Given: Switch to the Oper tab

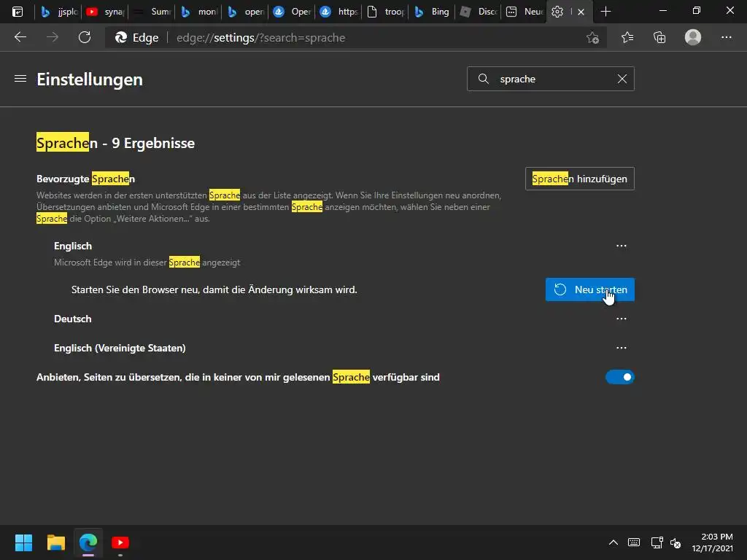Looking at the screenshot, I should [291, 12].
